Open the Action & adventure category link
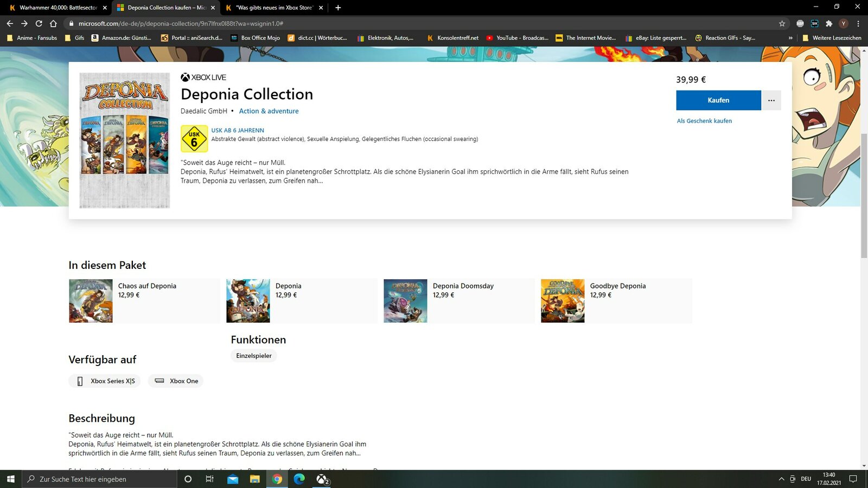The image size is (868, 488). [x=269, y=111]
